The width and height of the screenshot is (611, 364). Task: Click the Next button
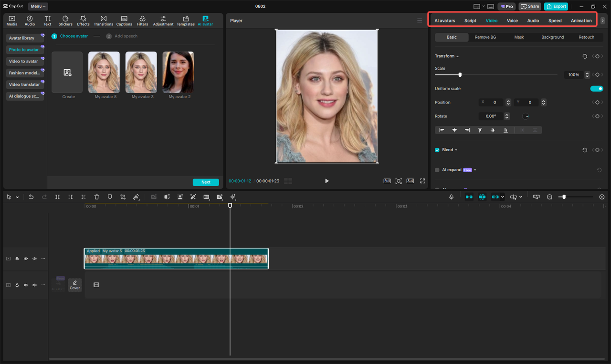click(206, 182)
